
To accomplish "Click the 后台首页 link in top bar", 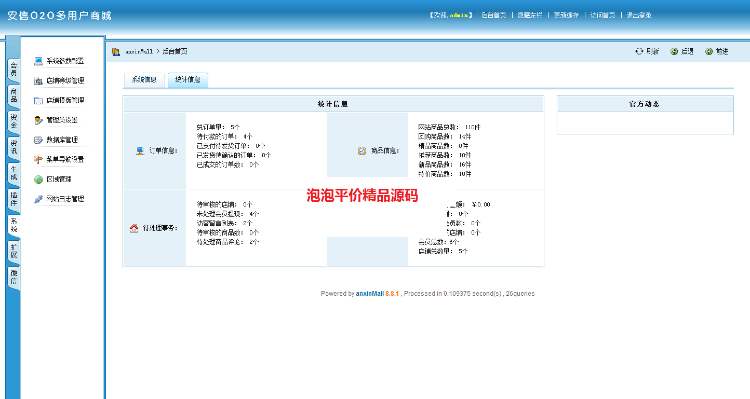I will 493,15.
